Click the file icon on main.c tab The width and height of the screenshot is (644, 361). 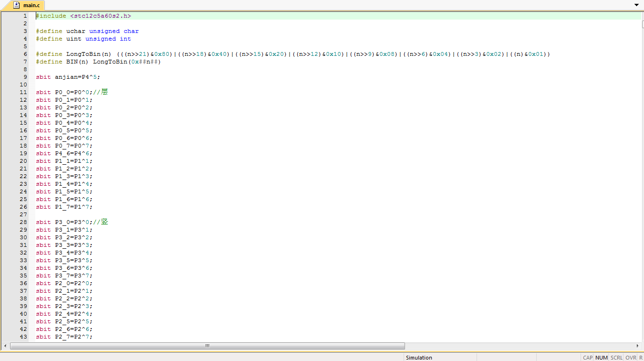[x=17, y=5]
